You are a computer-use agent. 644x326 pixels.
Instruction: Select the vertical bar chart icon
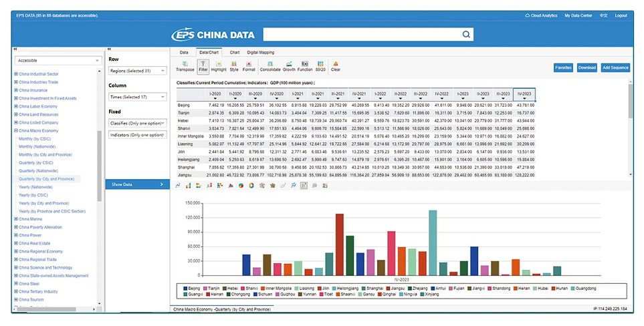(x=188, y=185)
